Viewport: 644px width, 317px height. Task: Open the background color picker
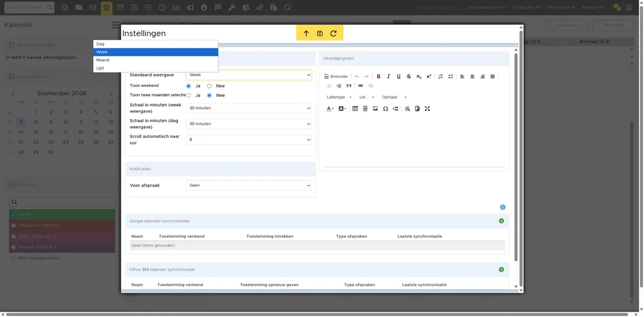pos(342,109)
